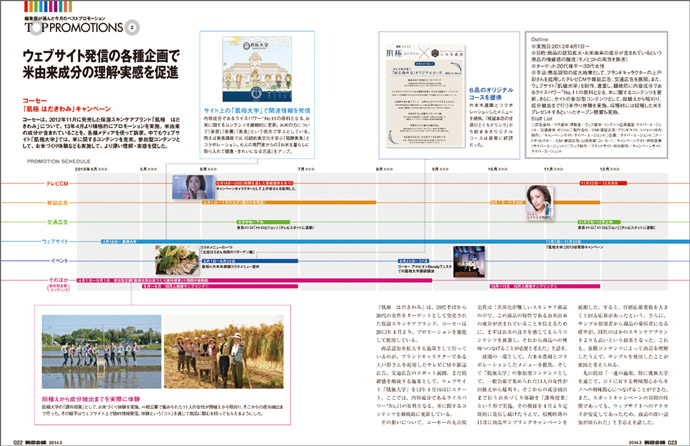Select the caption about 収穫祭キャンペーン
This screenshot has height=446, width=690.
click(x=574, y=248)
